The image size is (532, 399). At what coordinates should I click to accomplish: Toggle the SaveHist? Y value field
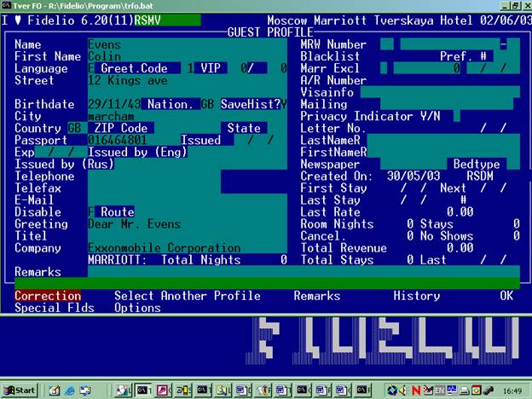tap(284, 104)
